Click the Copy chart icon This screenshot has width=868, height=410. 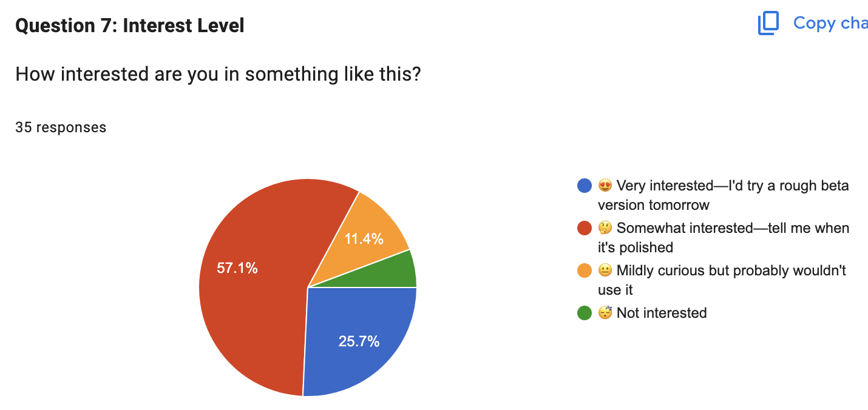coord(767,23)
